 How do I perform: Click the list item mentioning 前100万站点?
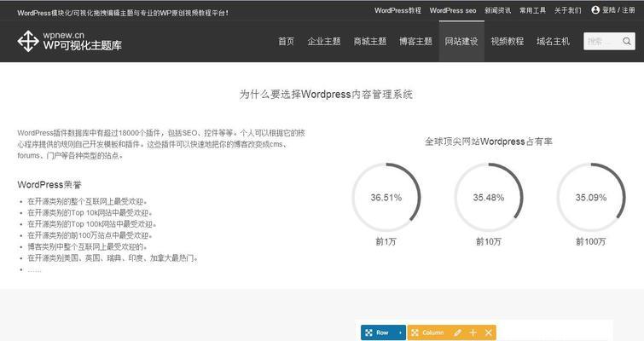(x=90, y=235)
